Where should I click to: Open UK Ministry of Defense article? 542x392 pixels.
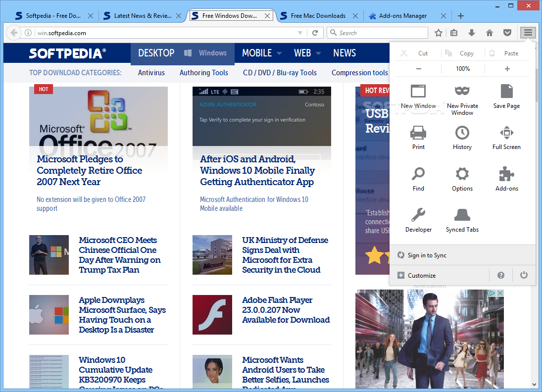click(285, 255)
